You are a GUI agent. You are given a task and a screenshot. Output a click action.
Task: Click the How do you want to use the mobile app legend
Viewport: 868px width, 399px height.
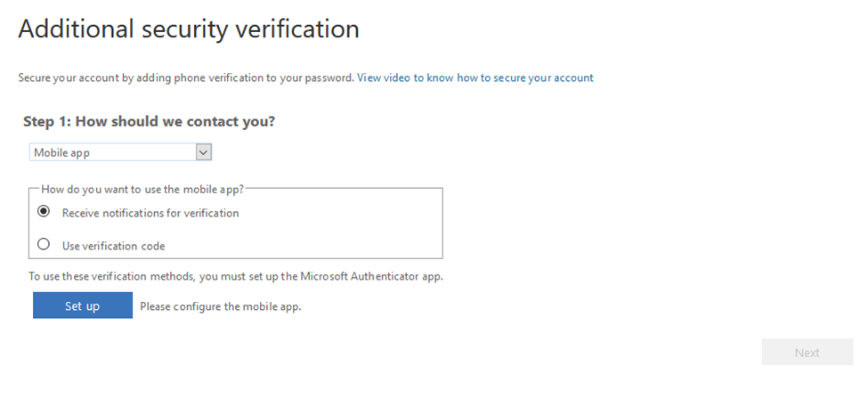click(x=142, y=190)
